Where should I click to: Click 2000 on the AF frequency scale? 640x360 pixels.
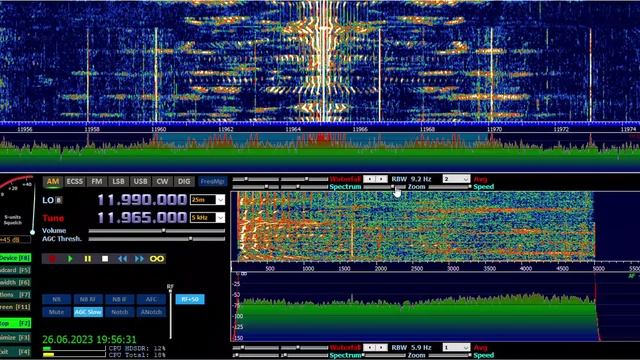381,269
